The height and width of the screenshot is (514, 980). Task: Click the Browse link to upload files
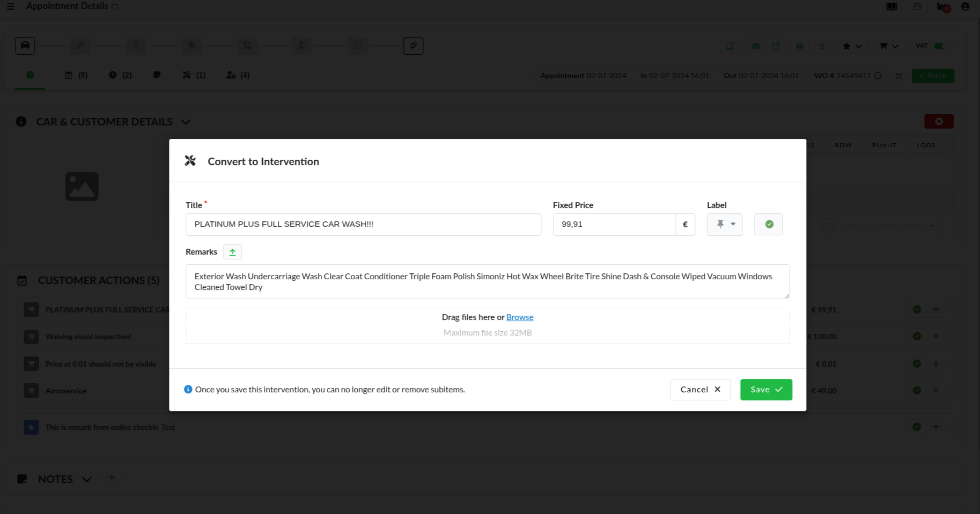(x=519, y=317)
